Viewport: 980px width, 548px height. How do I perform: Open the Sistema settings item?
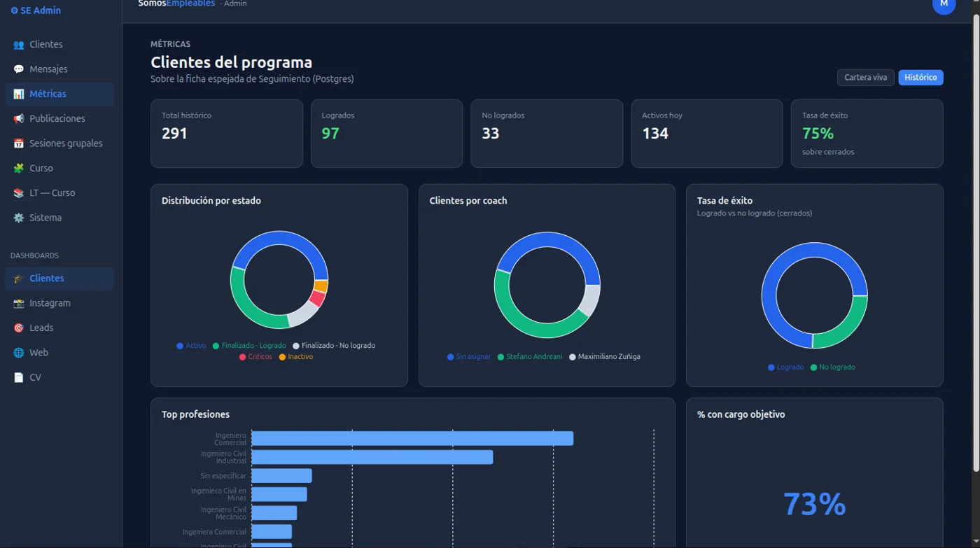pos(59,218)
